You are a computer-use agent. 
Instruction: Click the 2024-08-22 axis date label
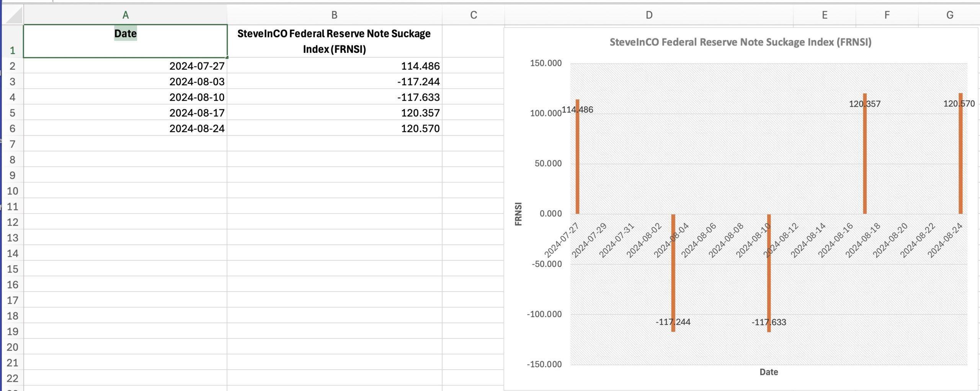tap(918, 240)
